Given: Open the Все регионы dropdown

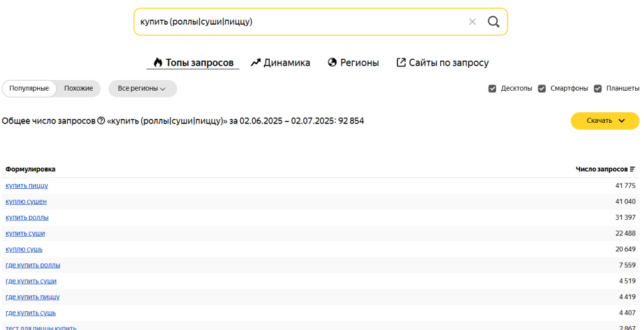Looking at the screenshot, I should point(142,89).
